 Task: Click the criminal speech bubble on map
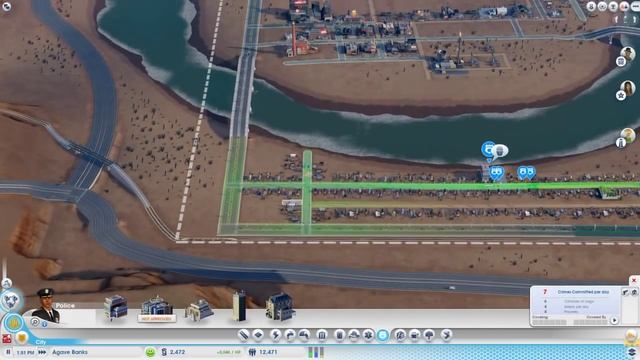(500, 151)
